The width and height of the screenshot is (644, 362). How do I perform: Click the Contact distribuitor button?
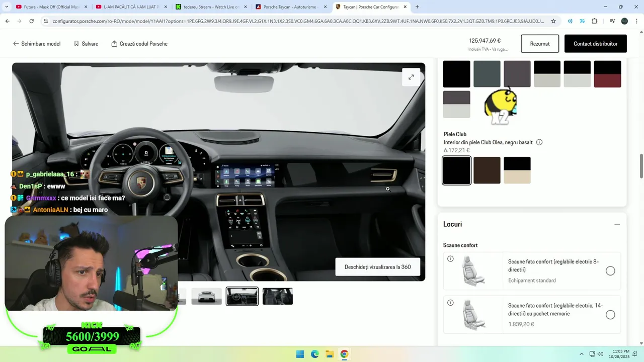596,44
